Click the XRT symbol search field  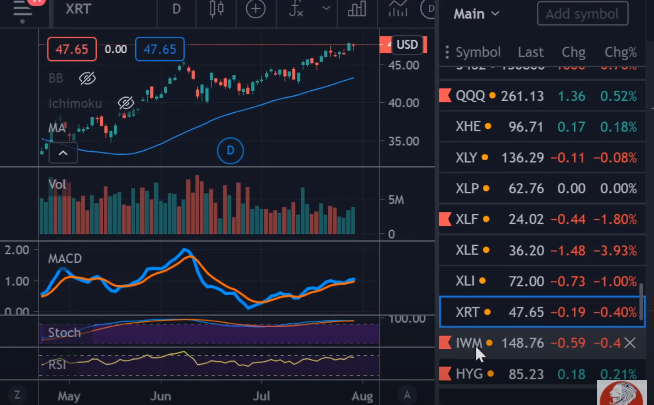[78, 9]
